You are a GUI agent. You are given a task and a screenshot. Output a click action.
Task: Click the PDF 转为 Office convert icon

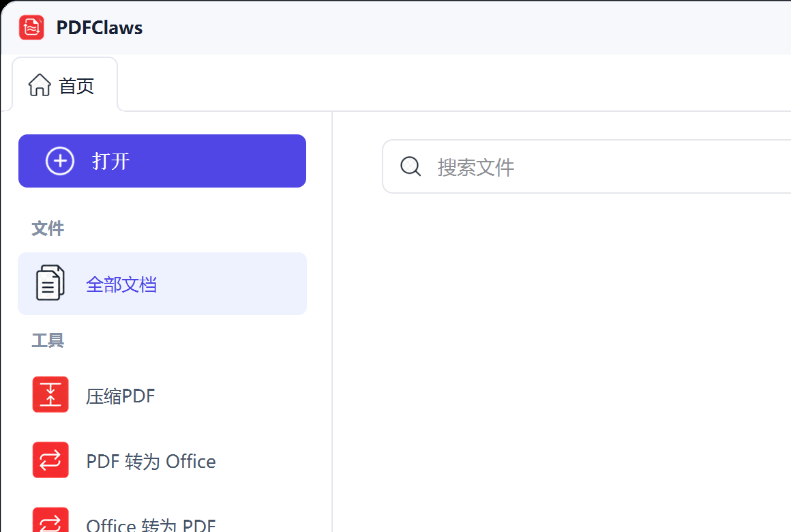tap(50, 460)
